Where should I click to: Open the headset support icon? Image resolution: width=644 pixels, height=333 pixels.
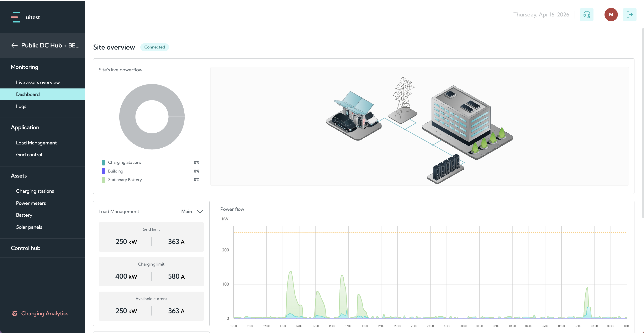[x=586, y=15]
